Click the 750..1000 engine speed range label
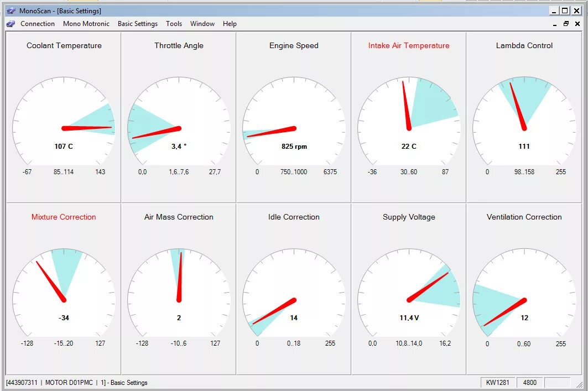This screenshot has width=588, height=391. (x=294, y=172)
